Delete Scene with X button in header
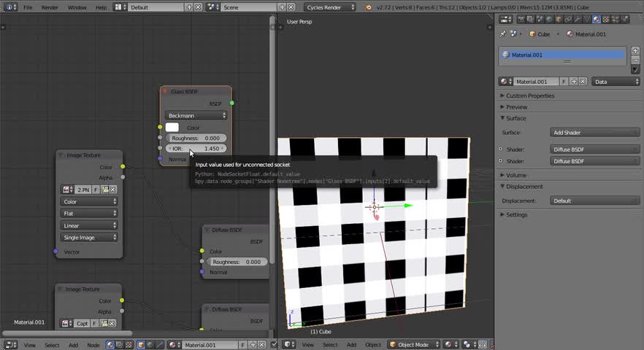644x350 pixels. [x=291, y=7]
